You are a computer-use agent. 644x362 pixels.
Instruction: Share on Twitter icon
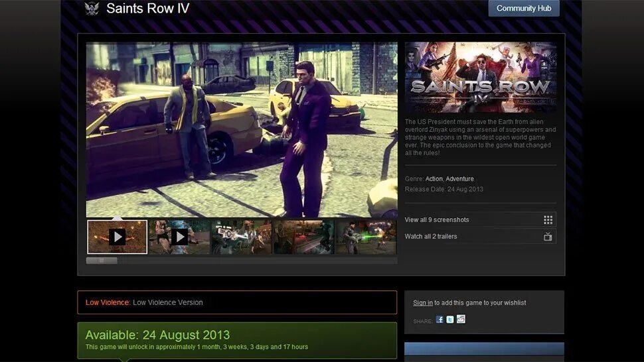click(450, 320)
